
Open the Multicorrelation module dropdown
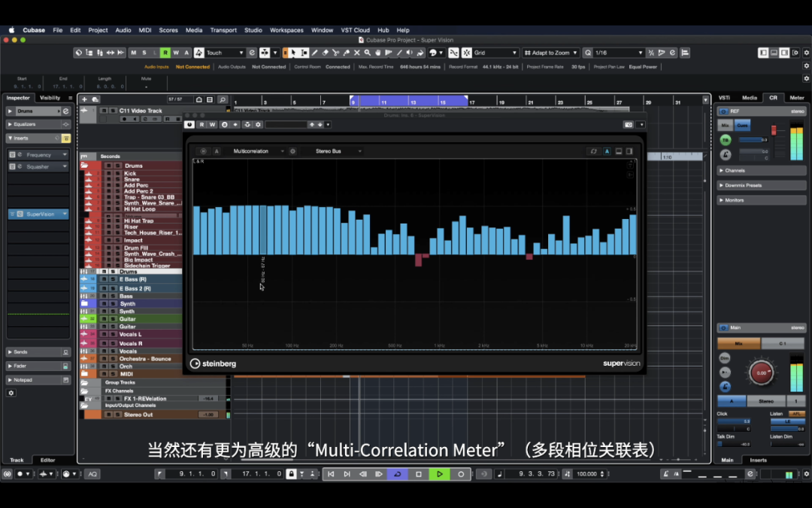click(258, 151)
